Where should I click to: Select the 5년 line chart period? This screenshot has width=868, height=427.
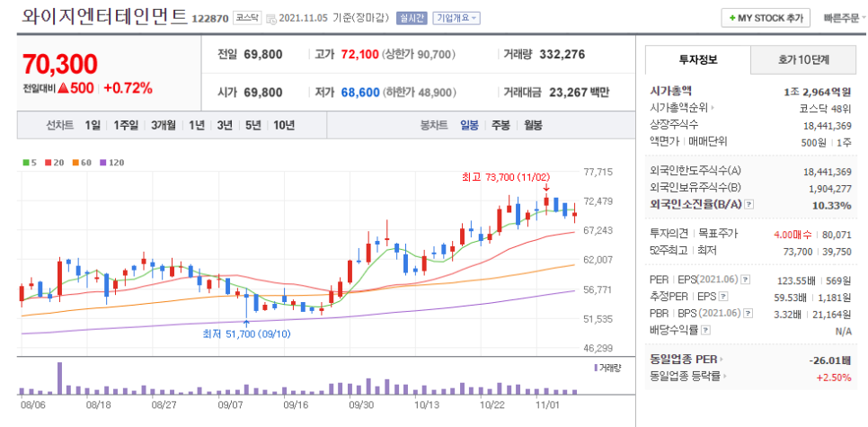pos(252,125)
